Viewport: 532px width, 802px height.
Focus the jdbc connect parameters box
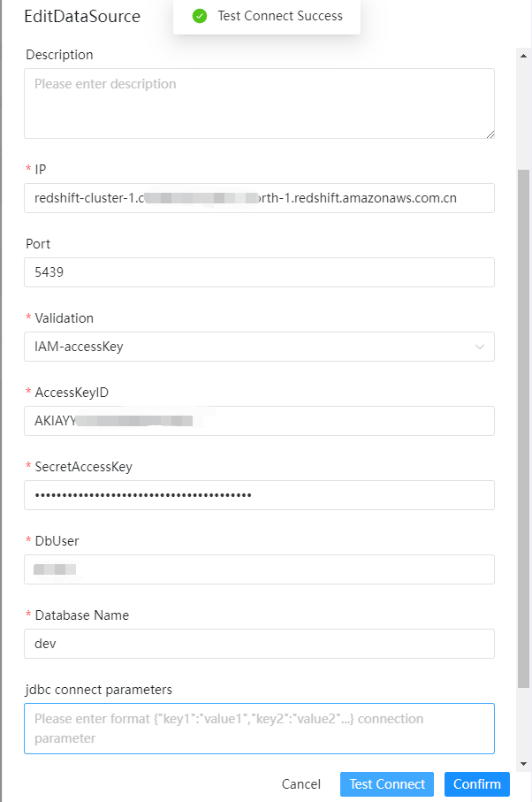click(x=259, y=729)
